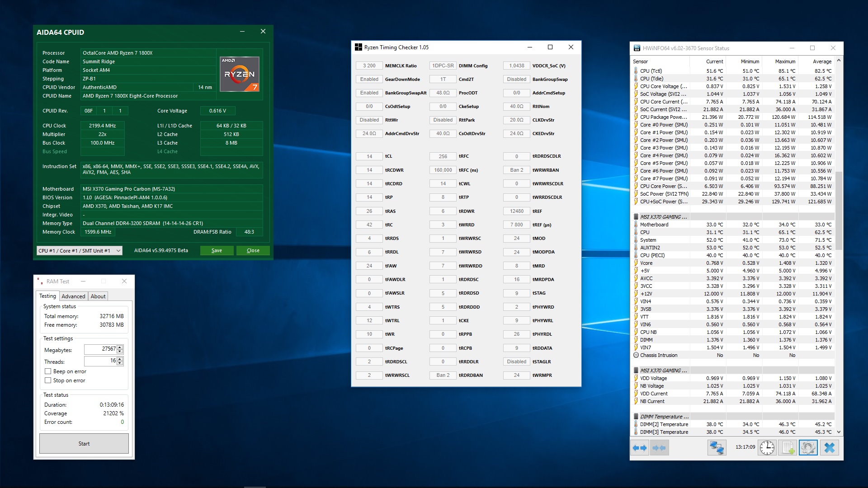Image resolution: width=868 pixels, height=488 pixels.
Task: Click HWiNFO expand columns arrows icon
Action: (x=640, y=448)
